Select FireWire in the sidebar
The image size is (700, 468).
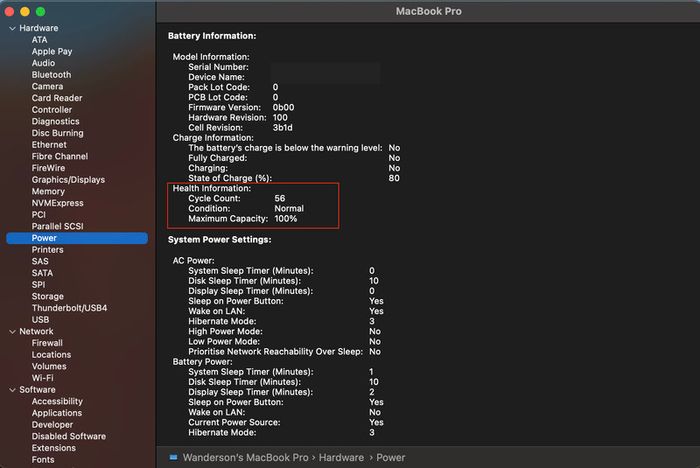48,168
